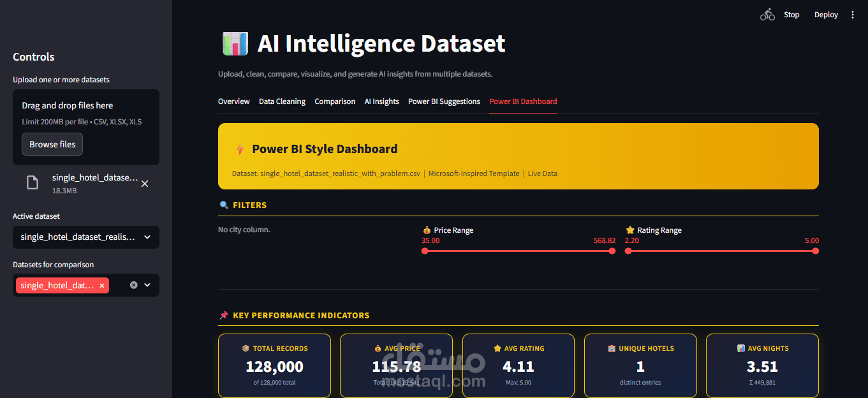Viewport: 868px width, 398px height.
Task: Switch to the Overview tab
Action: pyautogui.click(x=234, y=101)
